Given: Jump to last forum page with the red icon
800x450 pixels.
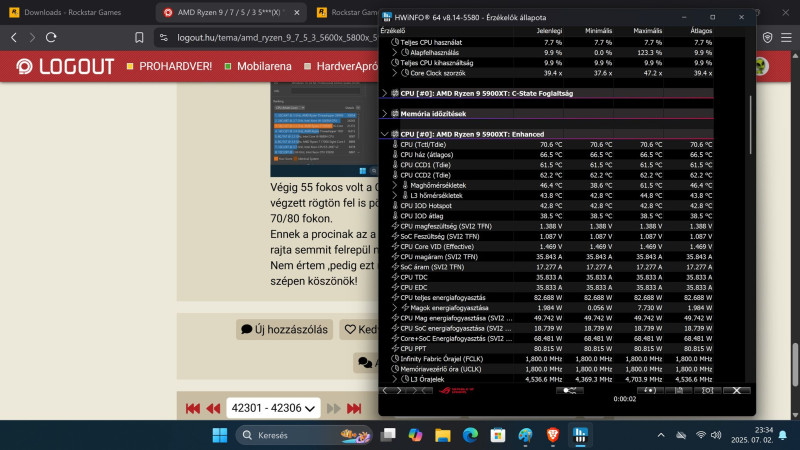Looking at the screenshot, I should tap(354, 408).
